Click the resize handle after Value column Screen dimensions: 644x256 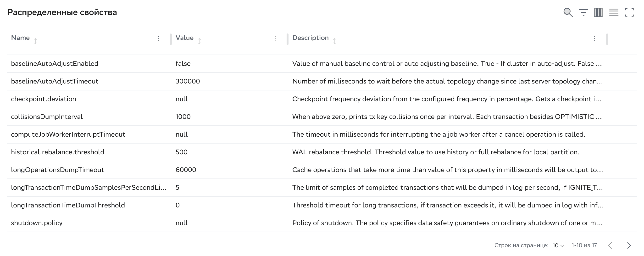[x=288, y=39]
